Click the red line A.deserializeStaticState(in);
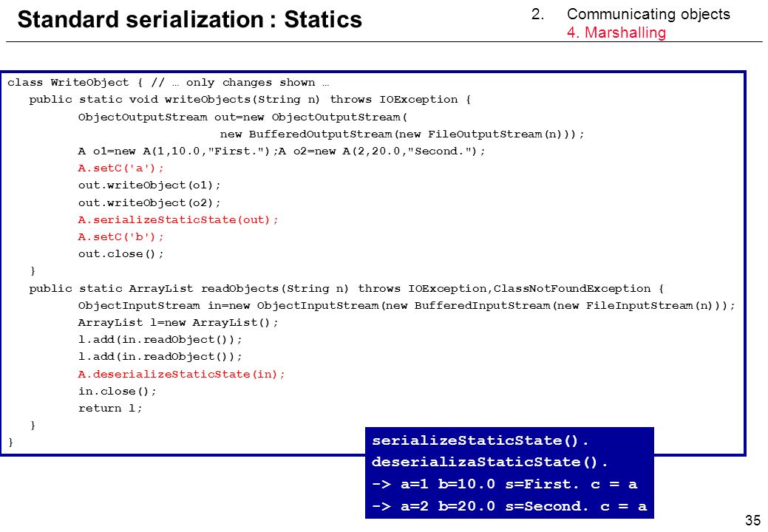Screen dimensions: 768x532 182,375
